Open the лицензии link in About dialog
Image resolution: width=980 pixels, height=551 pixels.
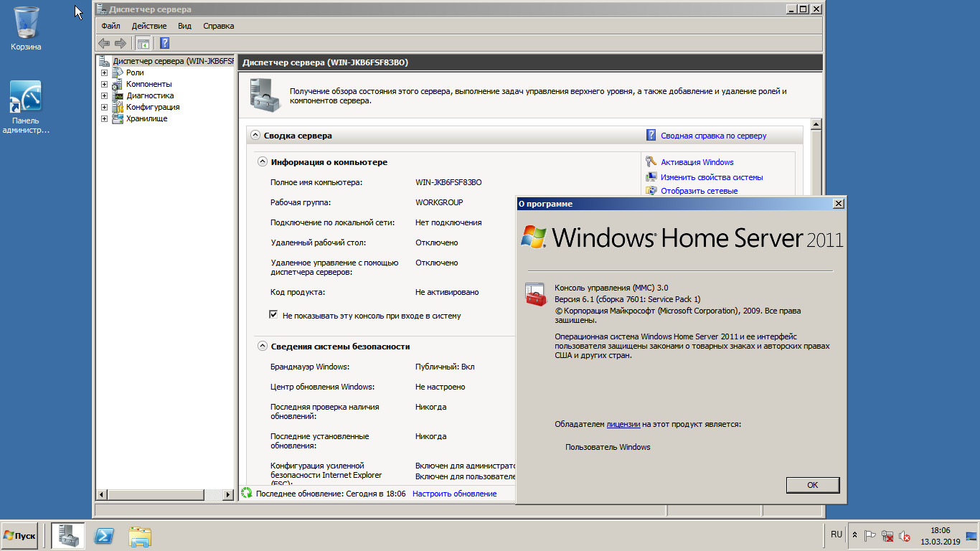click(623, 424)
